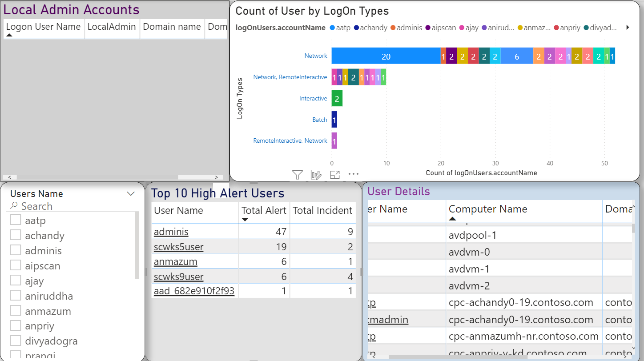Select the avdvm-0 computer cell
This screenshot has height=361, width=644.
pyautogui.click(x=524, y=252)
